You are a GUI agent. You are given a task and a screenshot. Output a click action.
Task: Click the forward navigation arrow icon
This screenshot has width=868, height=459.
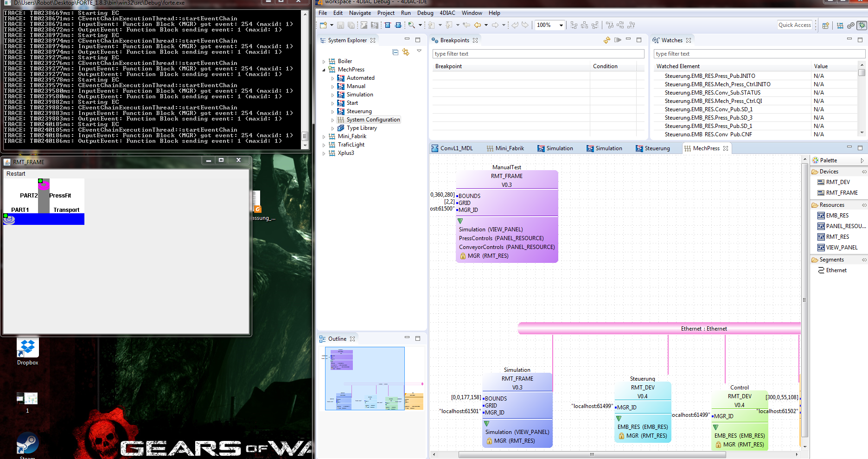tap(495, 25)
